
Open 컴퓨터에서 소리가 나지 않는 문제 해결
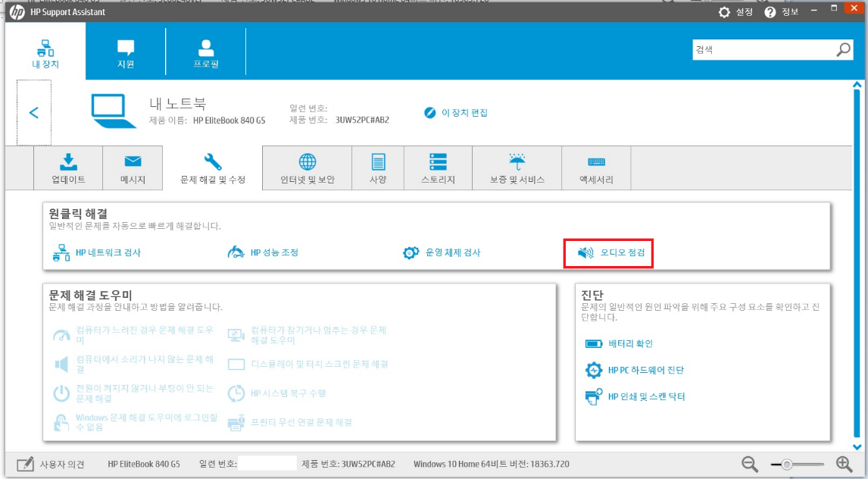coord(145,364)
